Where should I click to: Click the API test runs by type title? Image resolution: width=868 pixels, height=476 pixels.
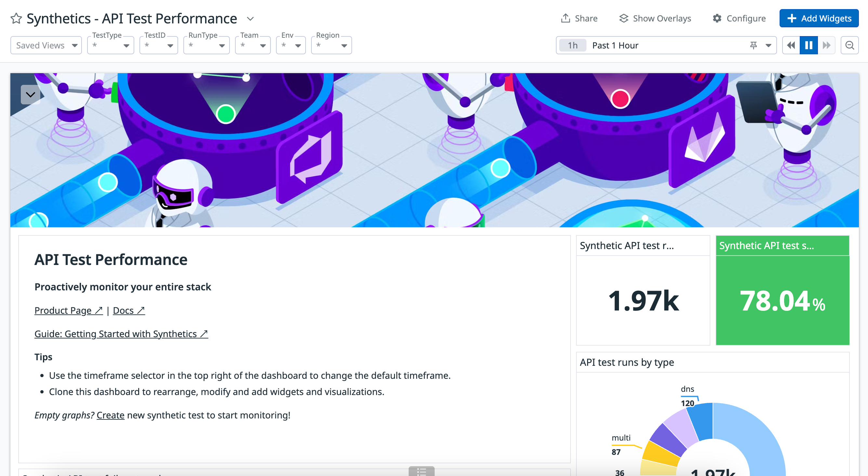tap(627, 362)
